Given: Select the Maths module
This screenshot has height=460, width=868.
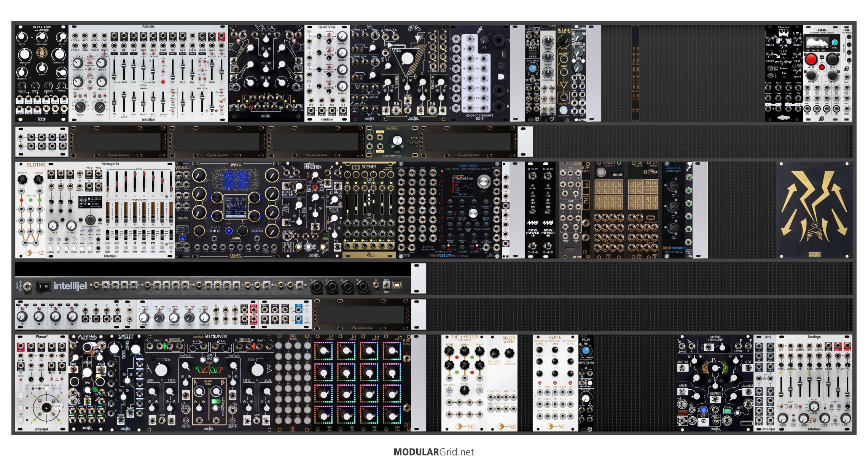Looking at the screenshot, I should pyautogui.click(x=266, y=73).
